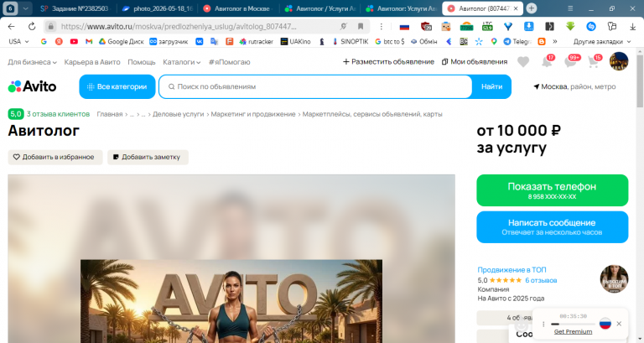Open Avito messages icon with 99+ badge
Viewport: 644px width, 343px height.
pos(571,61)
